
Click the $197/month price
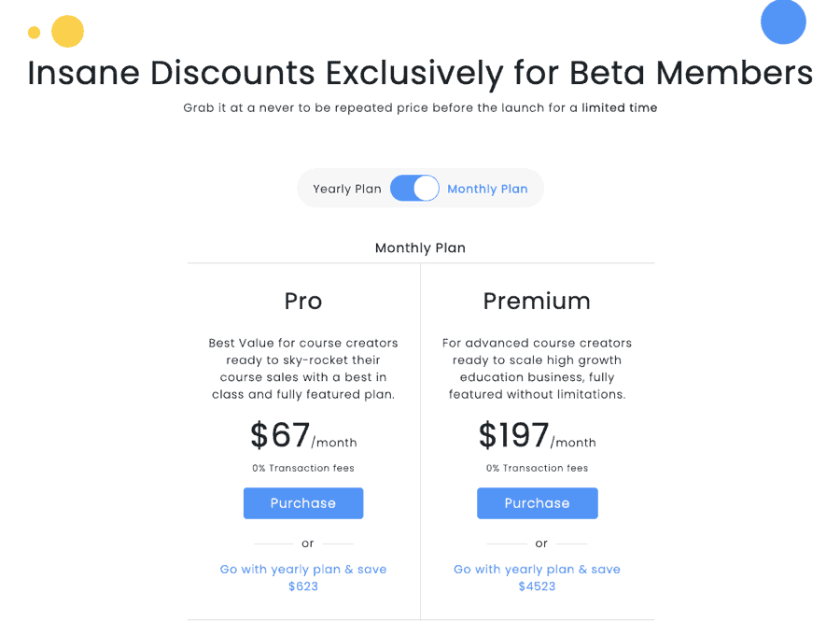pos(537,436)
